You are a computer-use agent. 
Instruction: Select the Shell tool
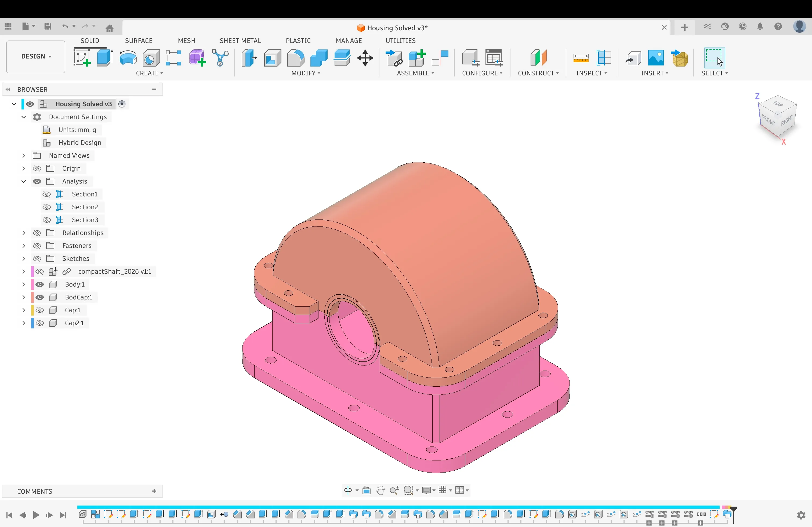tap(272, 58)
